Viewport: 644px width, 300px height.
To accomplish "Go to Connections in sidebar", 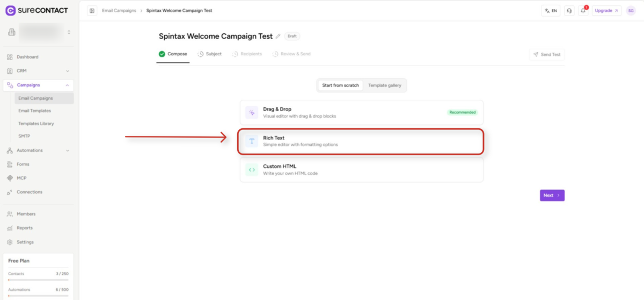I will click(30, 192).
